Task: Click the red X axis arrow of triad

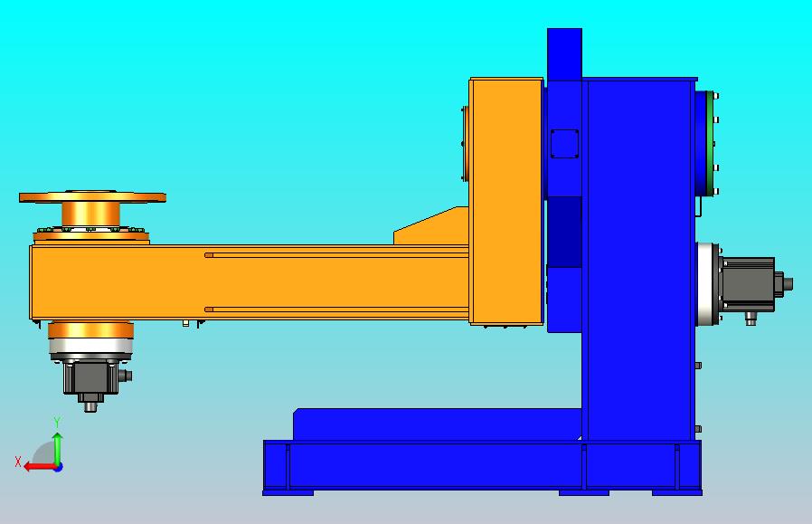Action: (40, 467)
